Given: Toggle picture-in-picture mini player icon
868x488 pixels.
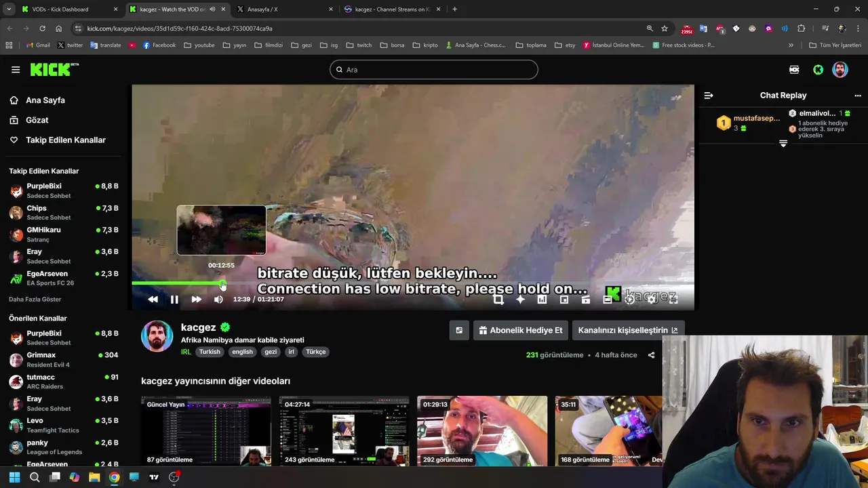Looking at the screenshot, I should 564,299.
